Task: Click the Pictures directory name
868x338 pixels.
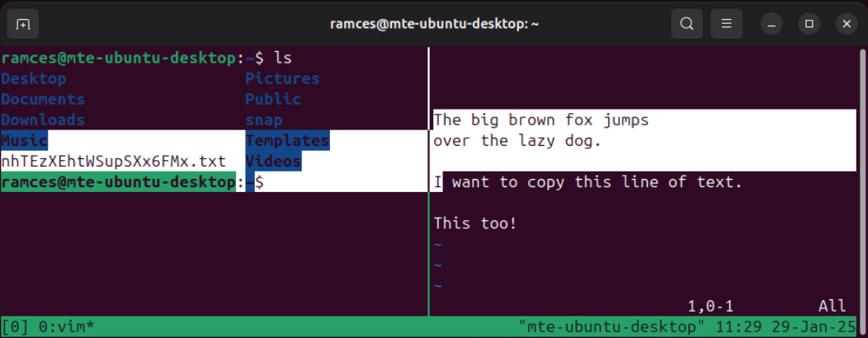Action: coord(282,78)
